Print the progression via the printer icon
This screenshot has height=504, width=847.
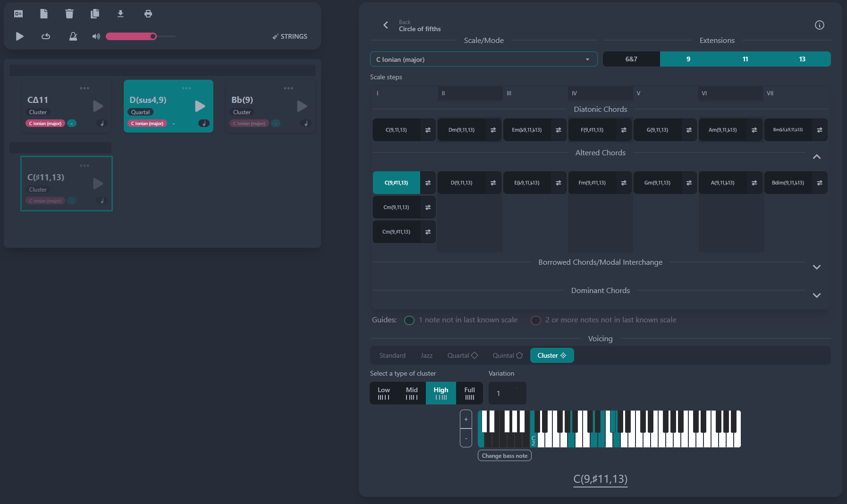pos(148,14)
